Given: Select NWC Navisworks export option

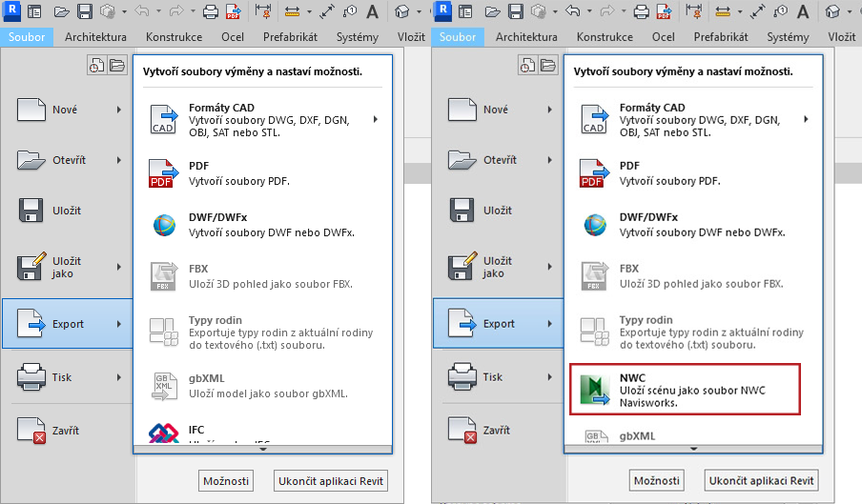Looking at the screenshot, I should click(684, 389).
